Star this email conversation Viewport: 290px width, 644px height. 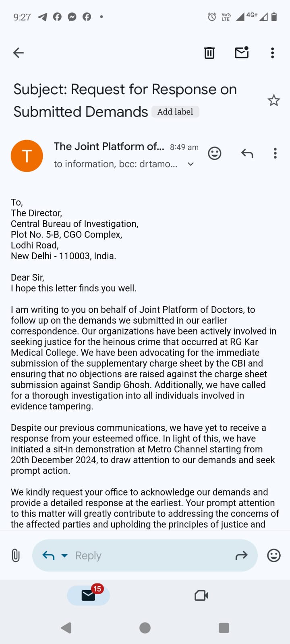click(x=274, y=100)
